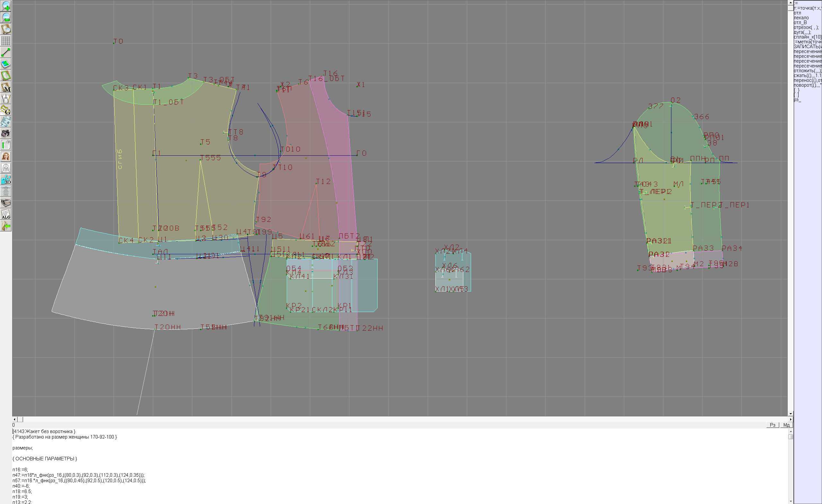The height and width of the screenshot is (504, 822).
Task: Click the zoom in magnifier icon
Action: pos(6,6)
